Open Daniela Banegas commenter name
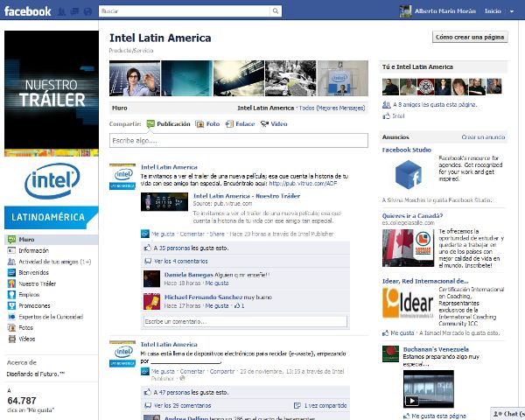The height and width of the screenshot is (420, 525). (x=188, y=275)
